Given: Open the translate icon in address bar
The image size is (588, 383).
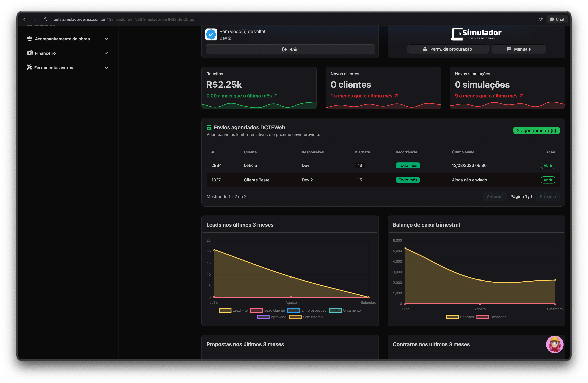Looking at the screenshot, I should click(540, 19).
